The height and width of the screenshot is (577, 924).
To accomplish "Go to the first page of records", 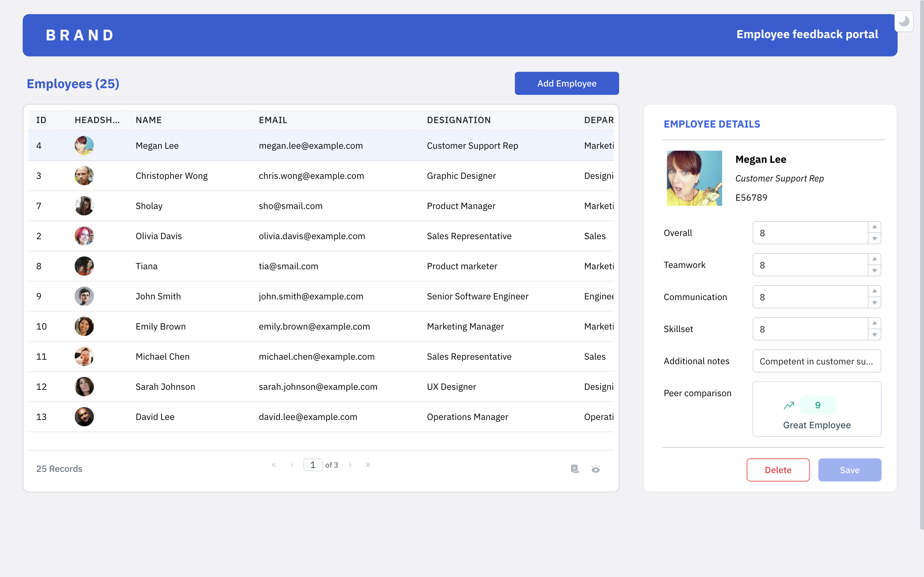I will click(274, 465).
